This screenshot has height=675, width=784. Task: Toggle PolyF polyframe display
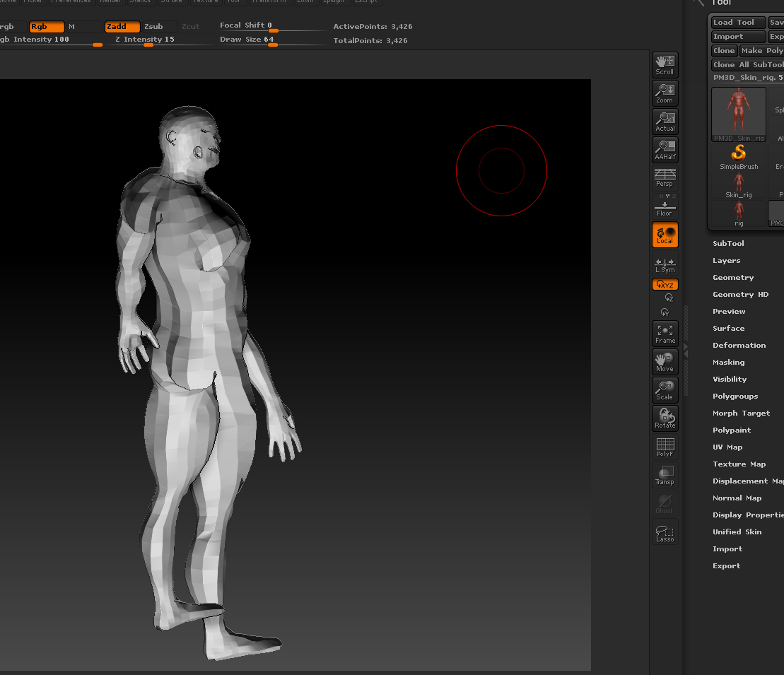(665, 447)
